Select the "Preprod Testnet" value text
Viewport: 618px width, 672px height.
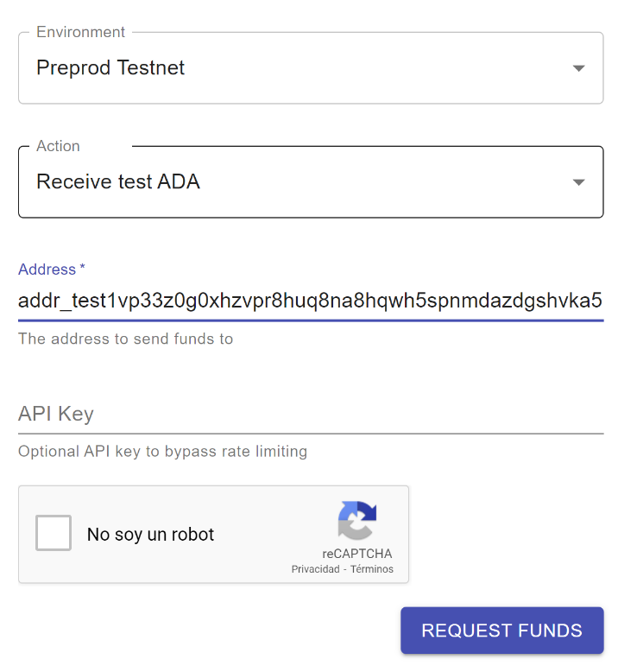click(x=110, y=67)
